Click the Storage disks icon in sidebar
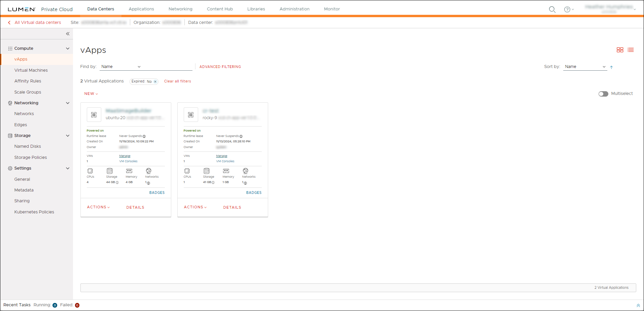The height and width of the screenshot is (311, 644). (10, 135)
